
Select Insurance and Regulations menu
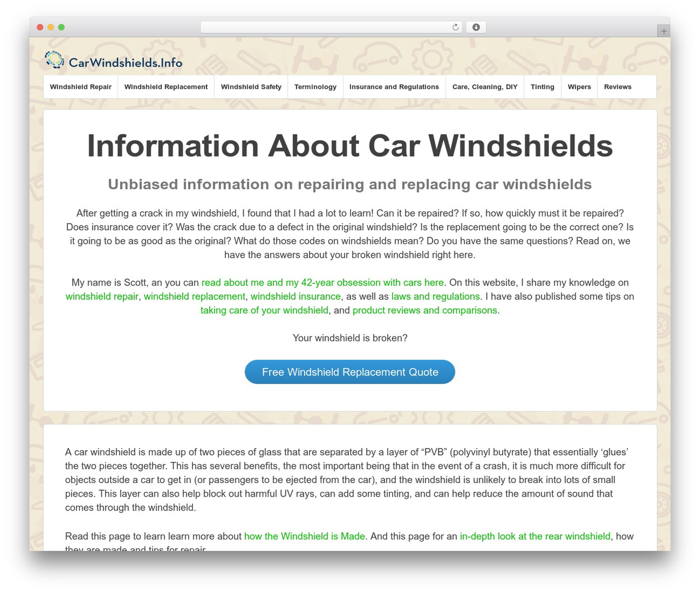(x=394, y=87)
